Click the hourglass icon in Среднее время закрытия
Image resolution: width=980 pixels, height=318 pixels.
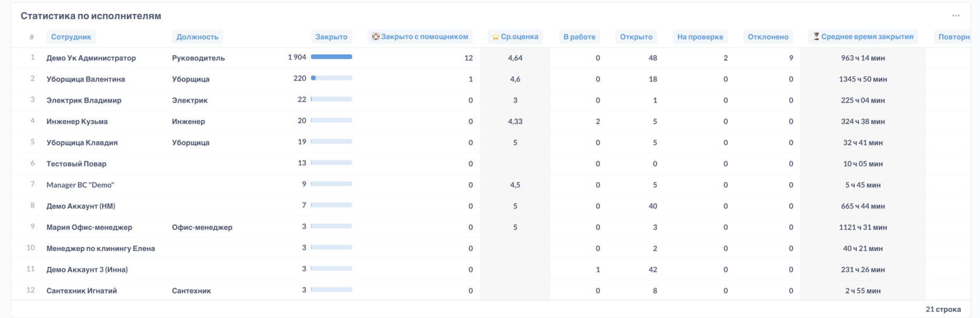pos(816,37)
